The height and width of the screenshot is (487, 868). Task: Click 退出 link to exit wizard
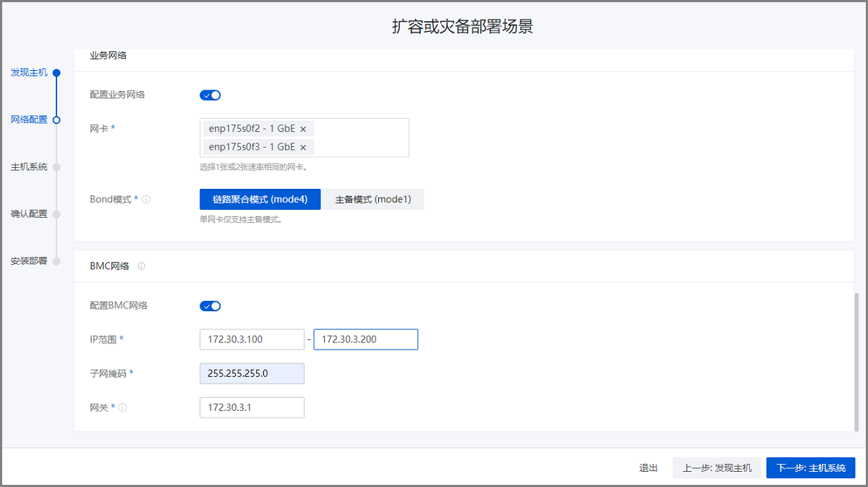[648, 468]
